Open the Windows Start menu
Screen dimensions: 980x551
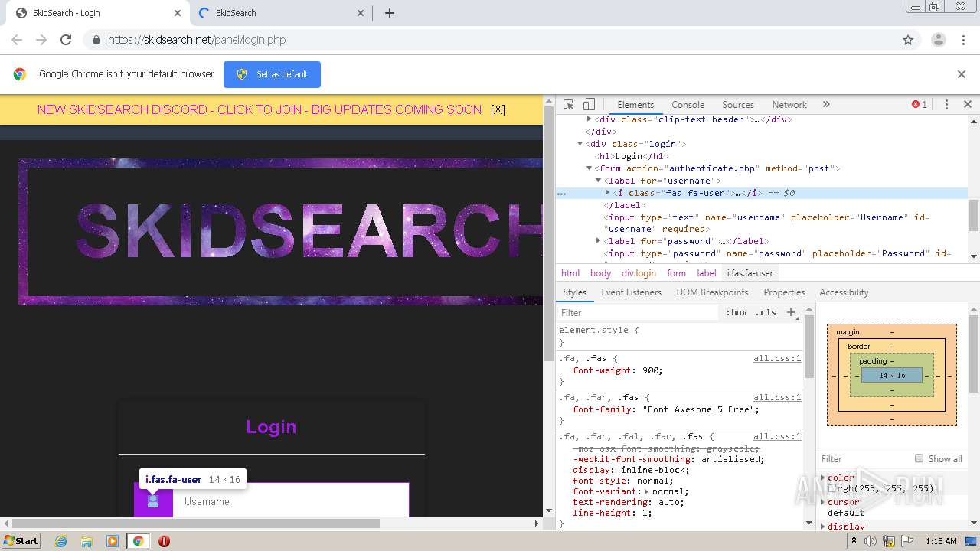(21, 540)
